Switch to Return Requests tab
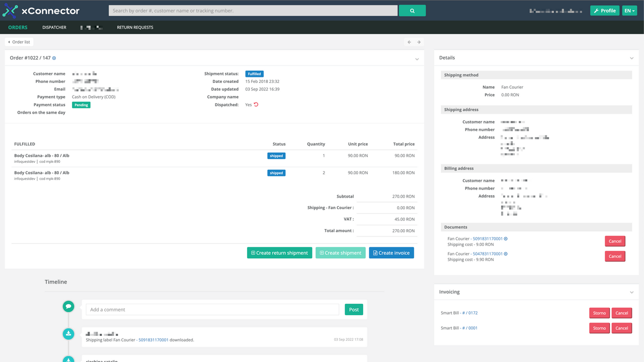This screenshot has height=362, width=644. (135, 28)
